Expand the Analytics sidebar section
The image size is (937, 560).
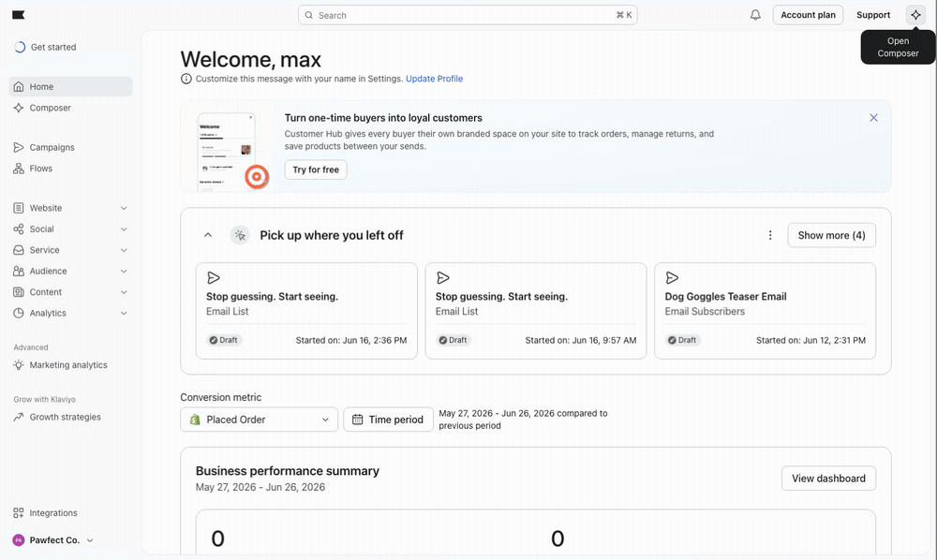point(124,313)
